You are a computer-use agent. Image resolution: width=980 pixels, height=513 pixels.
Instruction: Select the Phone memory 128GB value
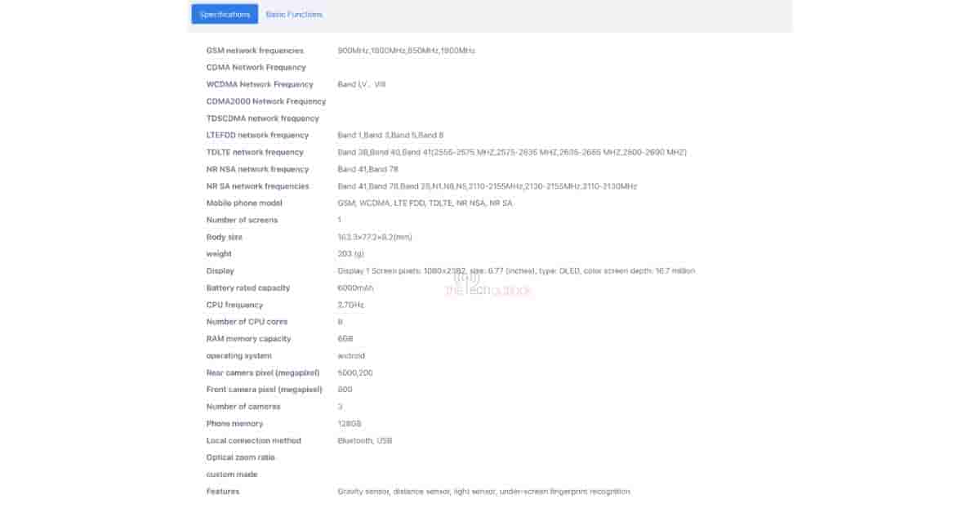(x=349, y=424)
